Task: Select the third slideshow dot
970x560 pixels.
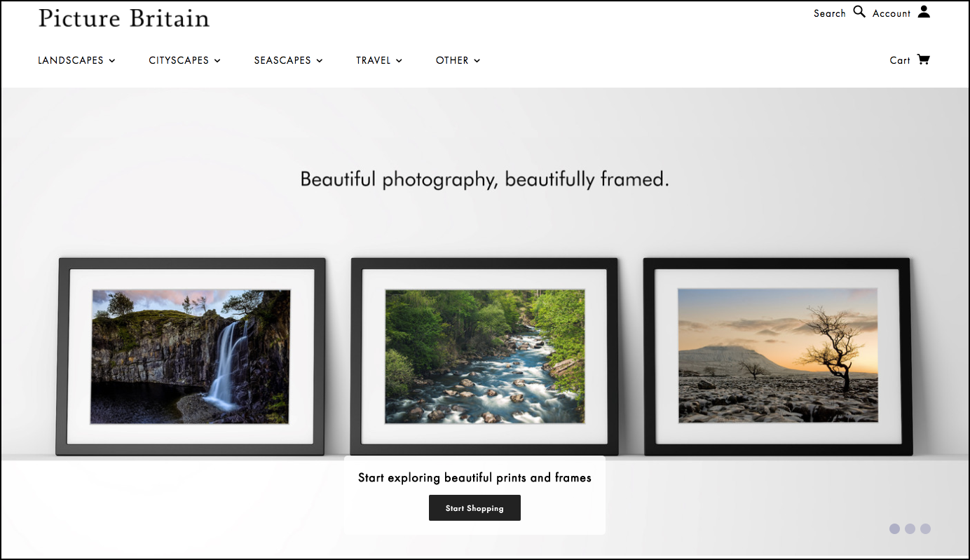Action: pos(925,528)
